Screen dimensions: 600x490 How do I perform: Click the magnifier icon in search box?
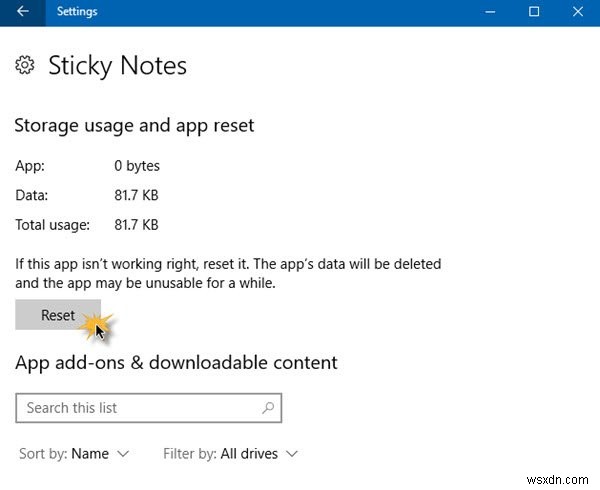click(x=268, y=408)
